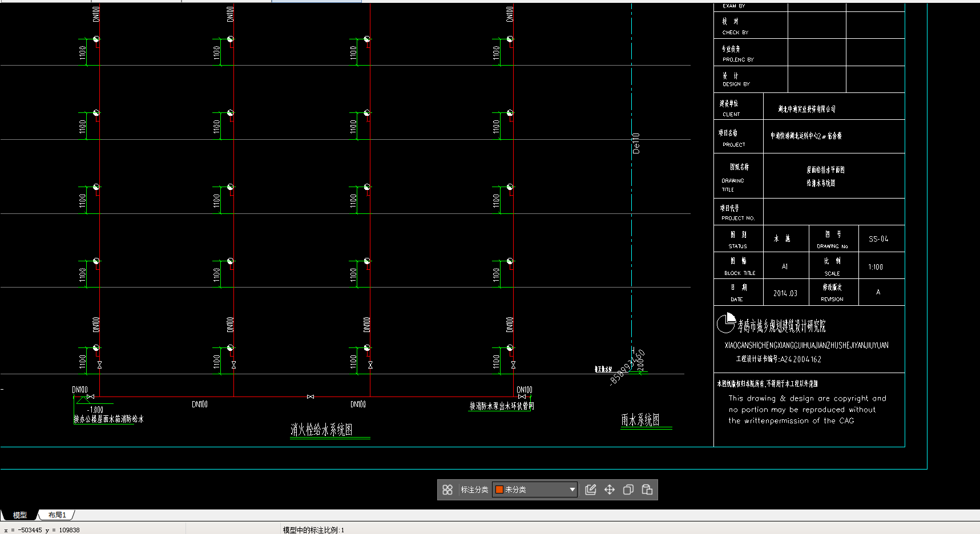Click the BLOCK TITLE label

pos(740,273)
